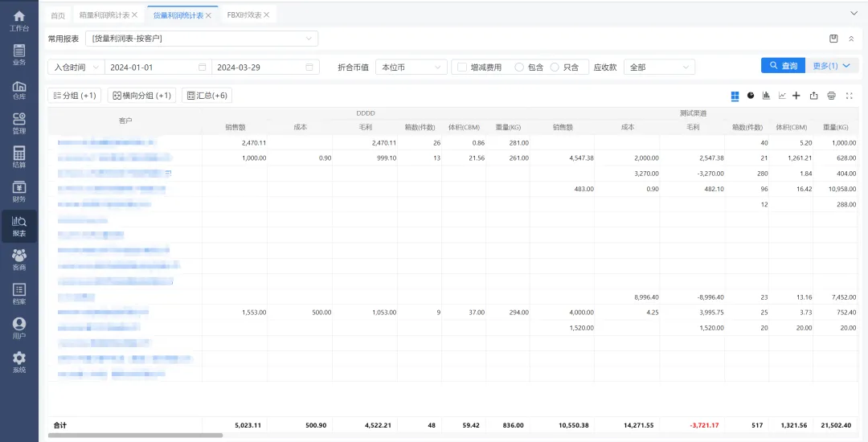Click the total value 14,271.55
The image size is (868, 442).
pyautogui.click(x=637, y=425)
